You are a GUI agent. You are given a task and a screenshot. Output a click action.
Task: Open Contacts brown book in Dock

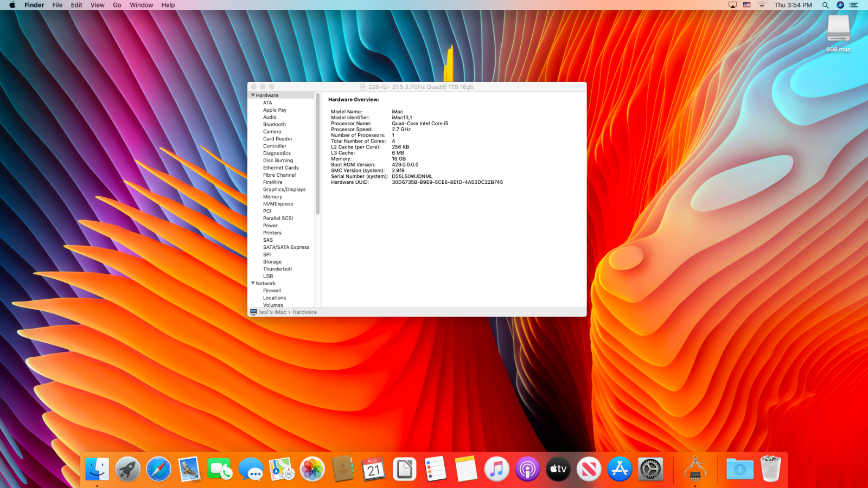(343, 469)
